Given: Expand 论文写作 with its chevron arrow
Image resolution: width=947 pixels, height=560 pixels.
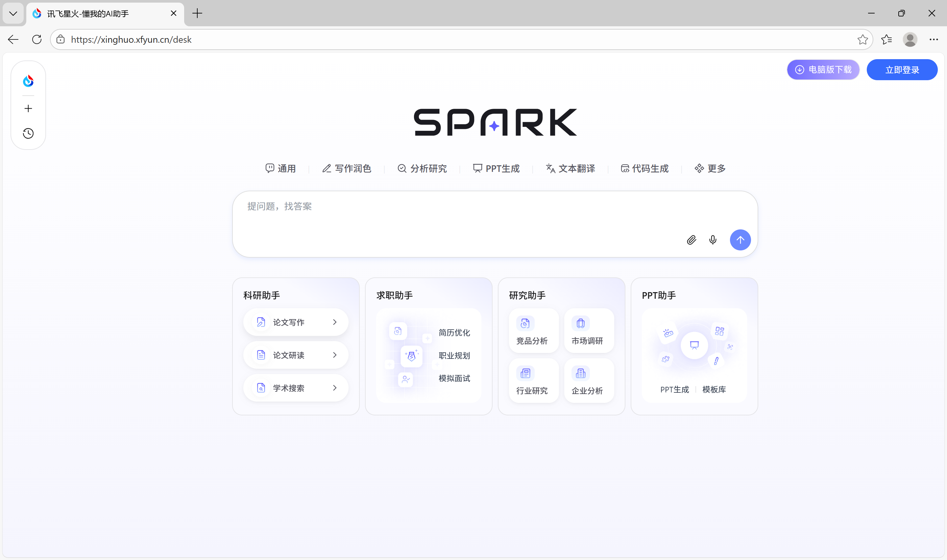Looking at the screenshot, I should point(334,322).
